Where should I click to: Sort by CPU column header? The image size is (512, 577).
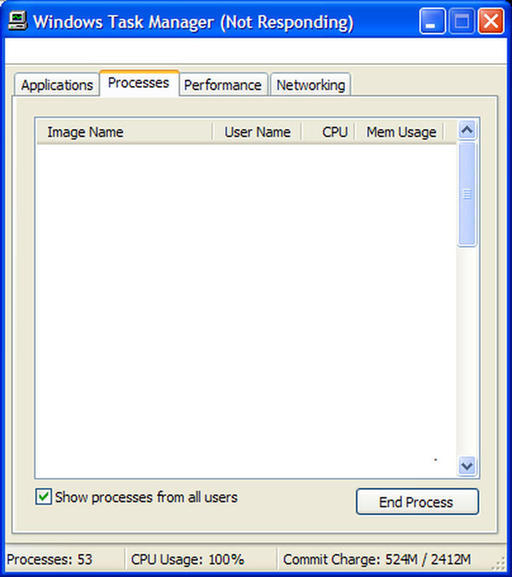coord(328,132)
